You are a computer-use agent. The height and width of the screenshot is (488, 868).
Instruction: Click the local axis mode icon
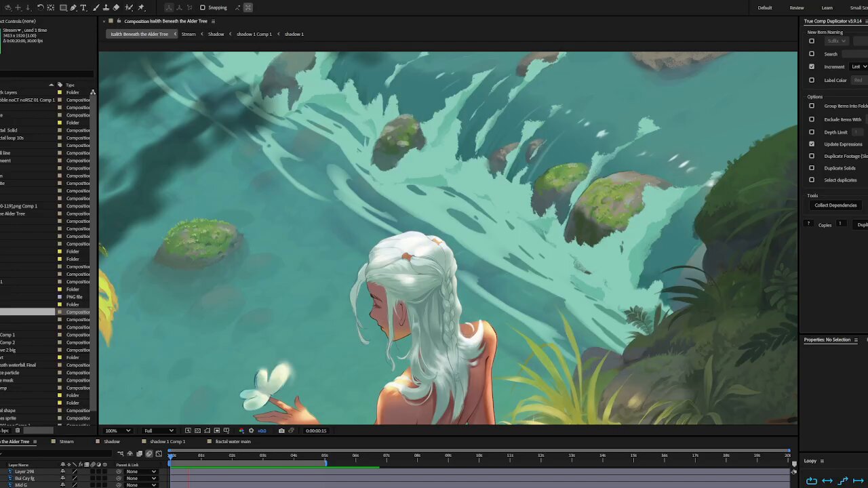coord(168,7)
